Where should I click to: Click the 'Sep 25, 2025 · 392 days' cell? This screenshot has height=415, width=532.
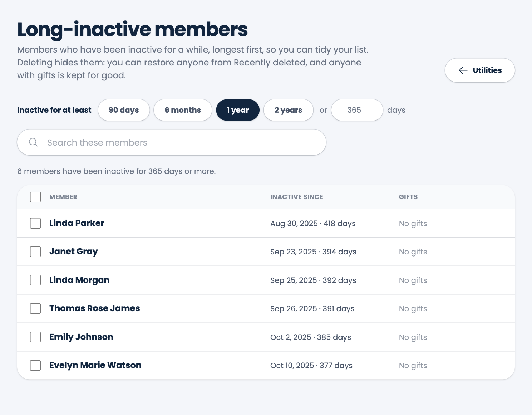coord(313,280)
